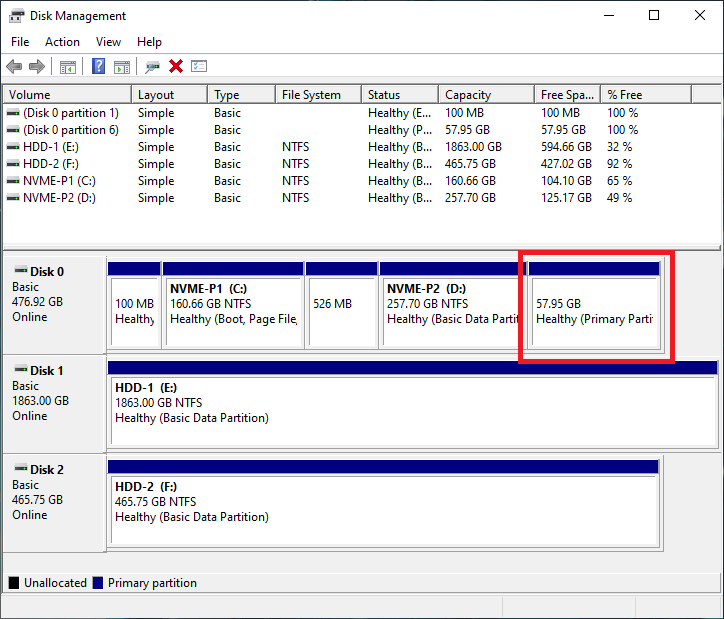Open the Help menu
The width and height of the screenshot is (724, 619).
click(x=149, y=42)
